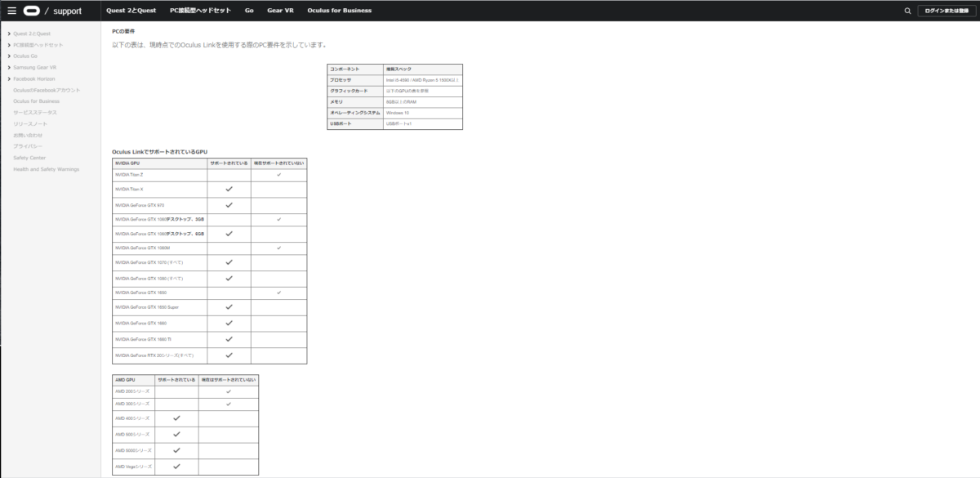
Task: Open the リリースノート sidebar link
Action: pyautogui.click(x=29, y=123)
